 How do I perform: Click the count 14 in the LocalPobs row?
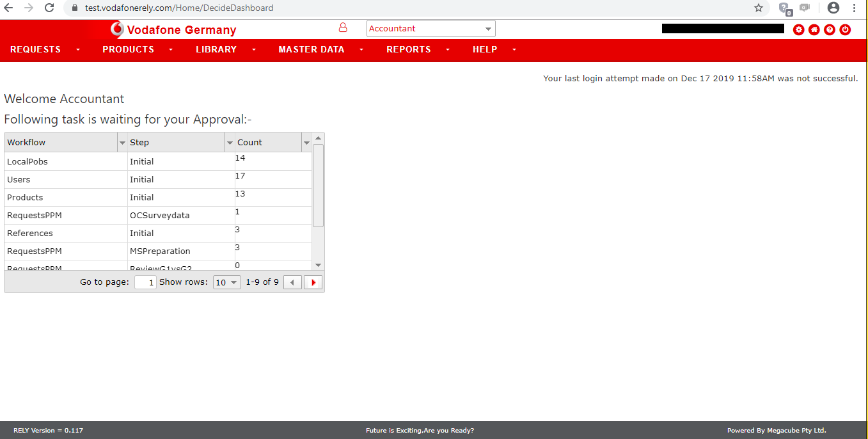point(241,157)
